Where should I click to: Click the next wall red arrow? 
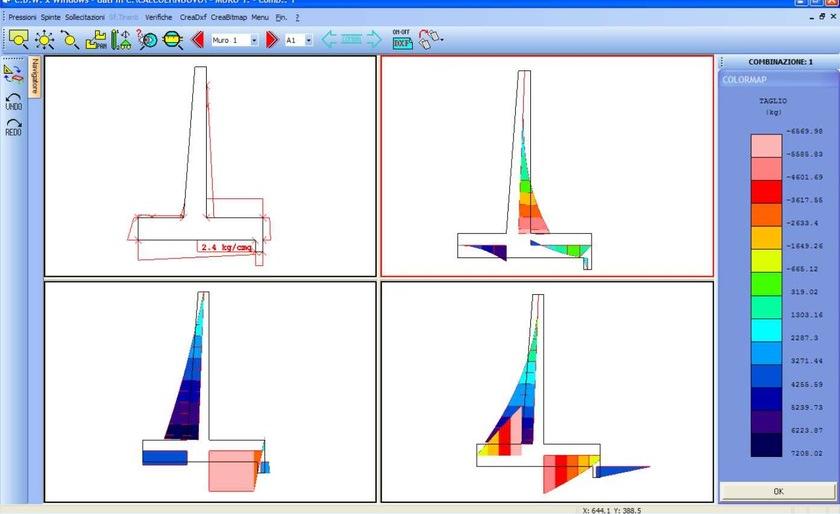(271, 40)
